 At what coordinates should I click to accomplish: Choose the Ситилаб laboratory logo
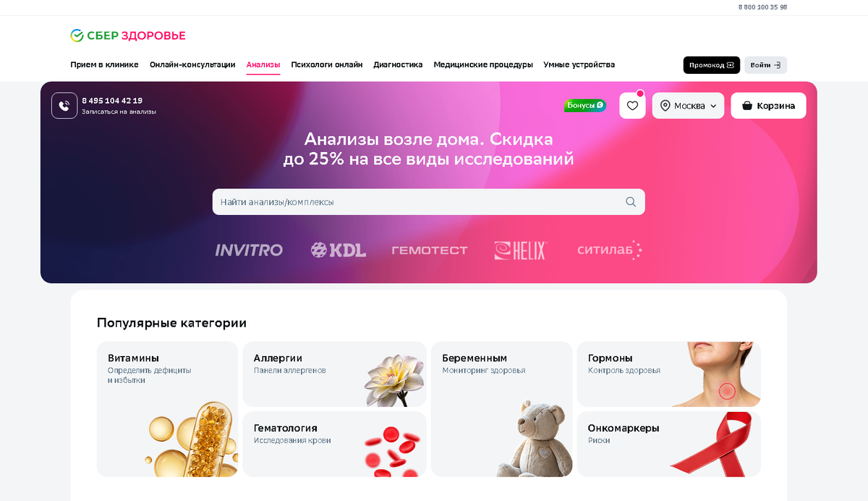pos(610,250)
